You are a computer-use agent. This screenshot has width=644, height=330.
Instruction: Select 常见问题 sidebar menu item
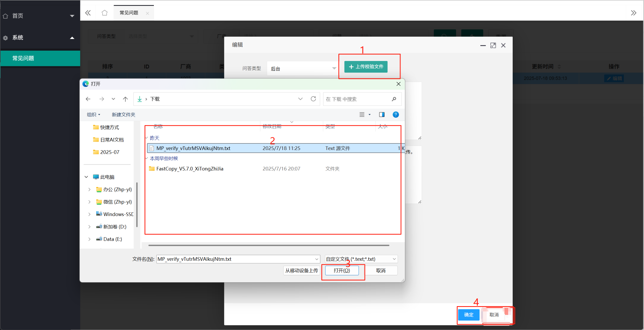click(40, 58)
